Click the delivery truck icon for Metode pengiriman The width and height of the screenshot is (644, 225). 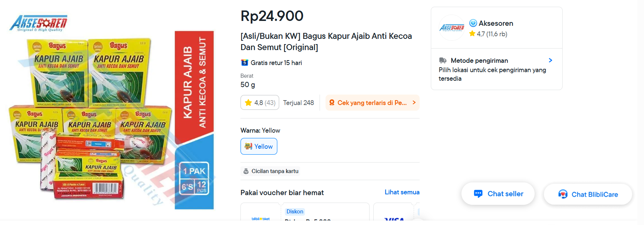(x=443, y=60)
